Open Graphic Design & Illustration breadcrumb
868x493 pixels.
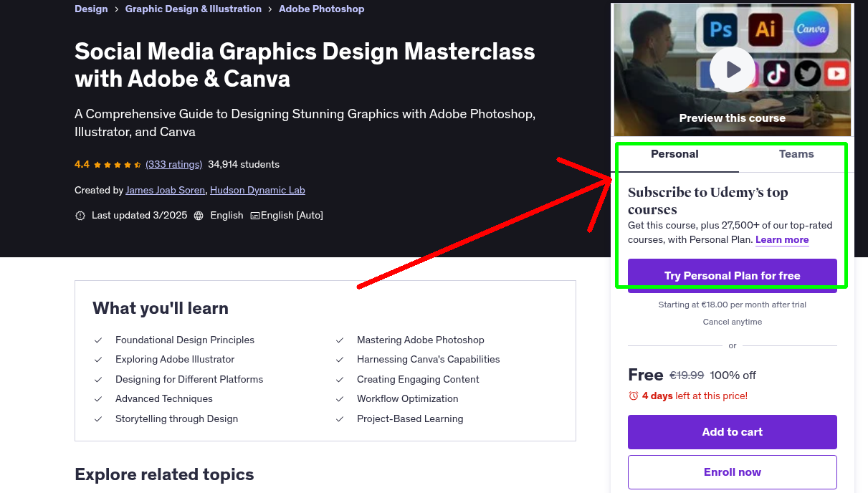tap(194, 9)
